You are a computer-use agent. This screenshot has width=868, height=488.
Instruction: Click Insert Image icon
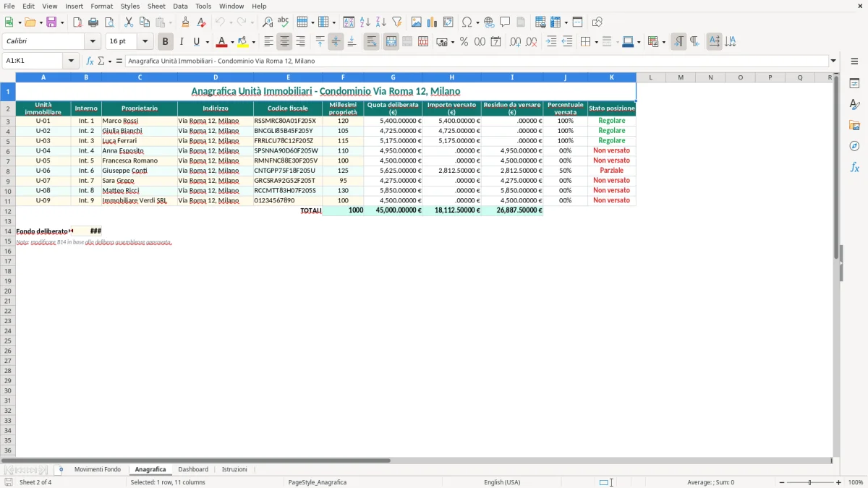(417, 22)
